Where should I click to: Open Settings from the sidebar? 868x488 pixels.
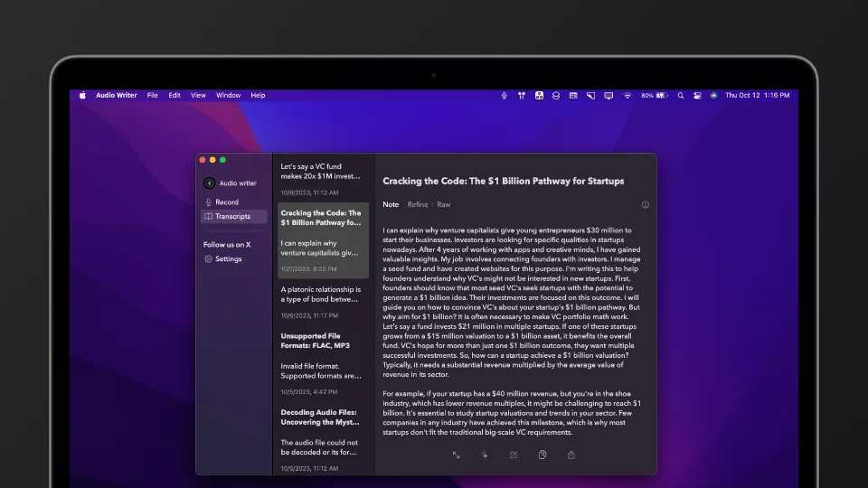pyautogui.click(x=233, y=259)
